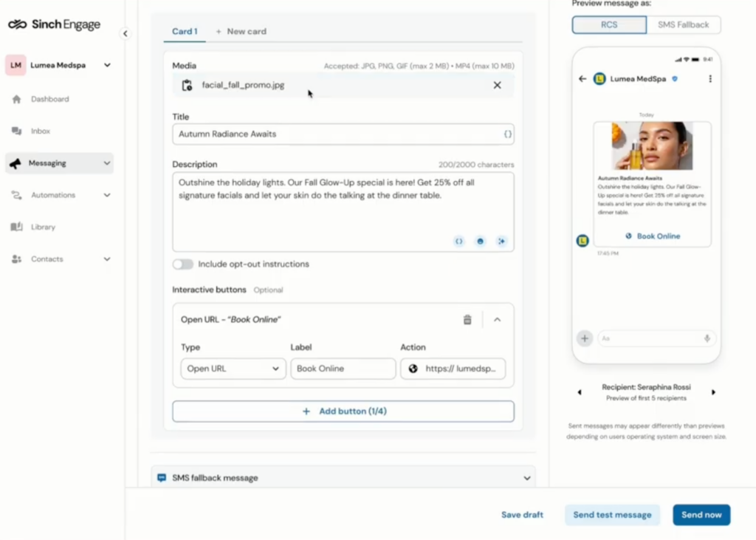The image size is (756, 540).
Task: Open the Dashboard home icon
Action: 16,99
